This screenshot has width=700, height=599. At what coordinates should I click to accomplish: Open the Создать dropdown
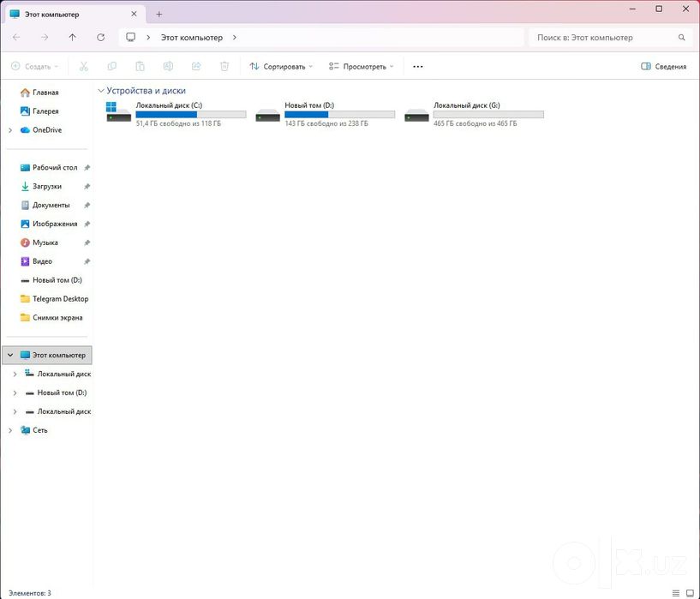[x=35, y=67]
